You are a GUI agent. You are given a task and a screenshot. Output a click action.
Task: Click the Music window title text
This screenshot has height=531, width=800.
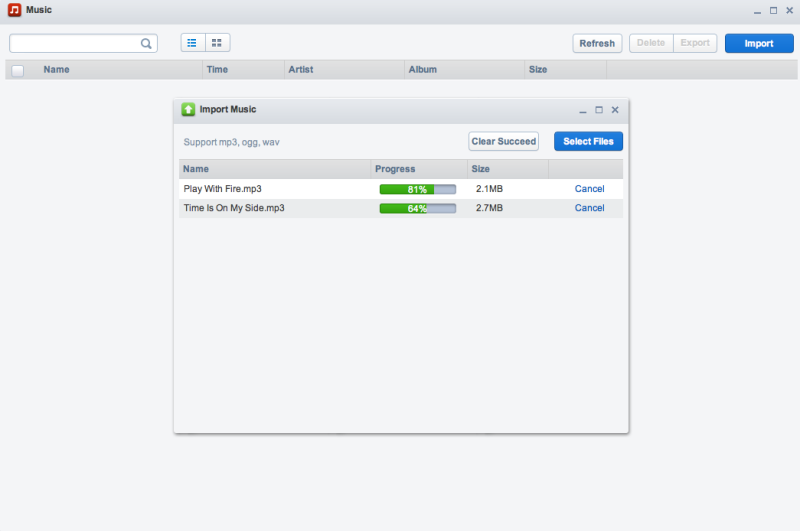click(x=39, y=10)
